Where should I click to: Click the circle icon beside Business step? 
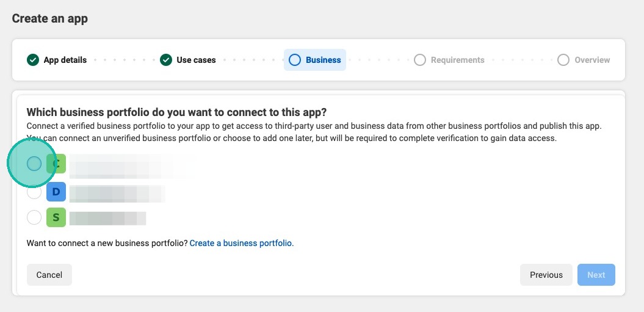tap(295, 60)
